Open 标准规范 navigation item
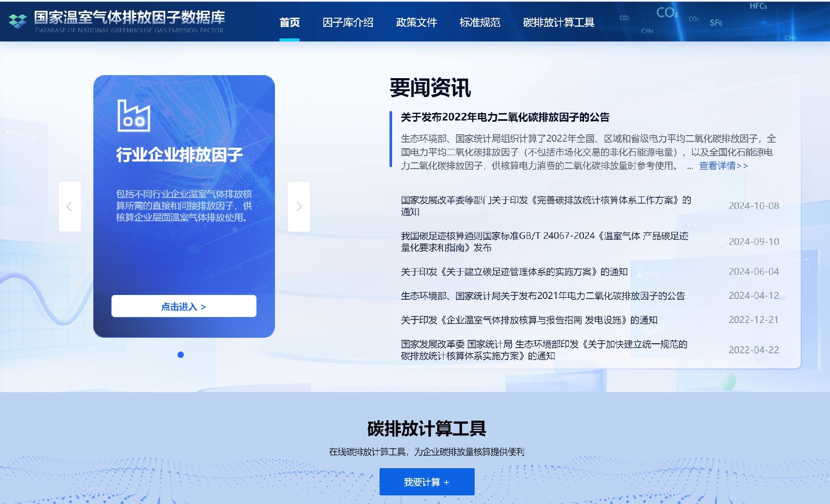The image size is (830, 504). (x=479, y=22)
